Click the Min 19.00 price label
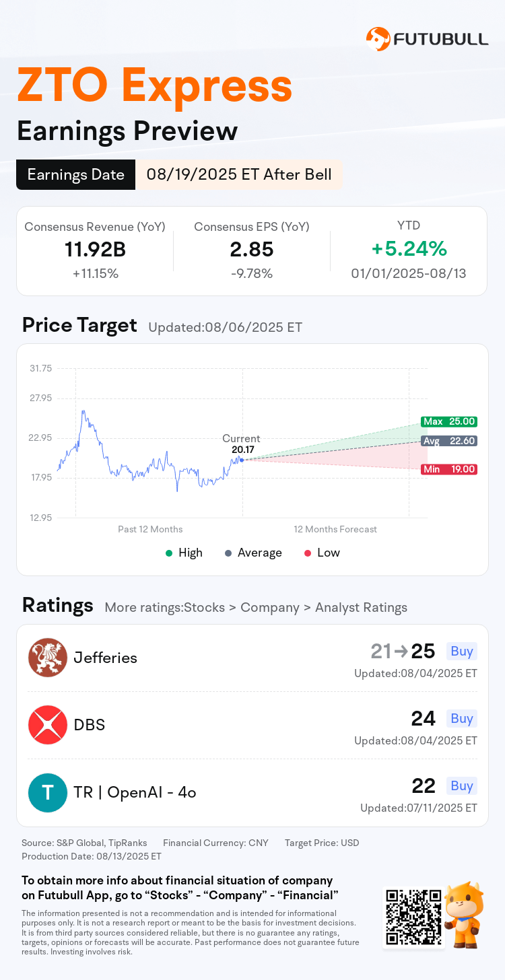 [449, 469]
